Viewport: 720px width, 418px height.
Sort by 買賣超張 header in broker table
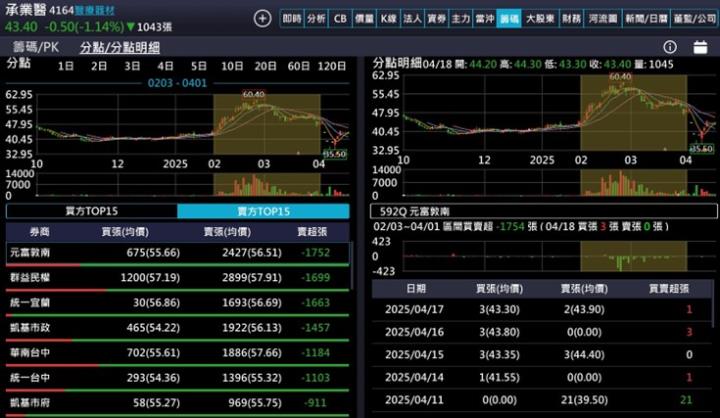pos(312,232)
